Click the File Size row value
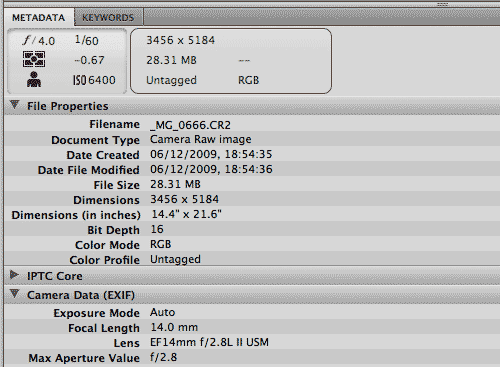The image size is (500, 367). (x=175, y=184)
